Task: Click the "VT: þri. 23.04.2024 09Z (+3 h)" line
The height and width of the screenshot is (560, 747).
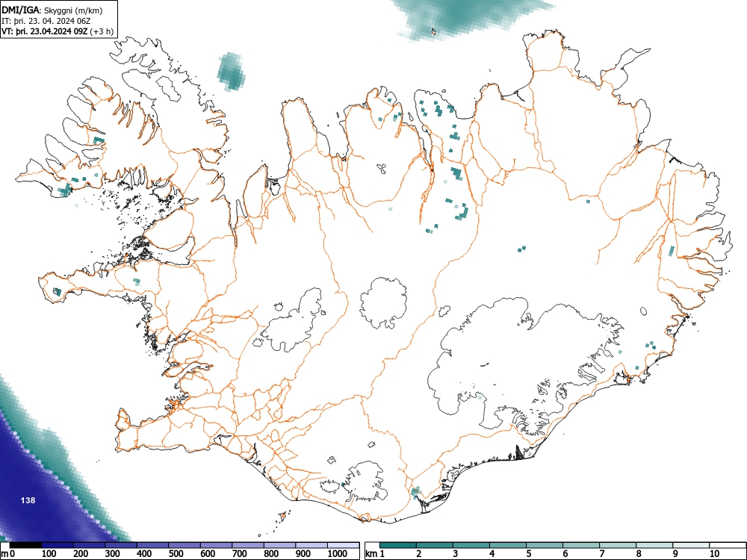Action: pos(58,31)
